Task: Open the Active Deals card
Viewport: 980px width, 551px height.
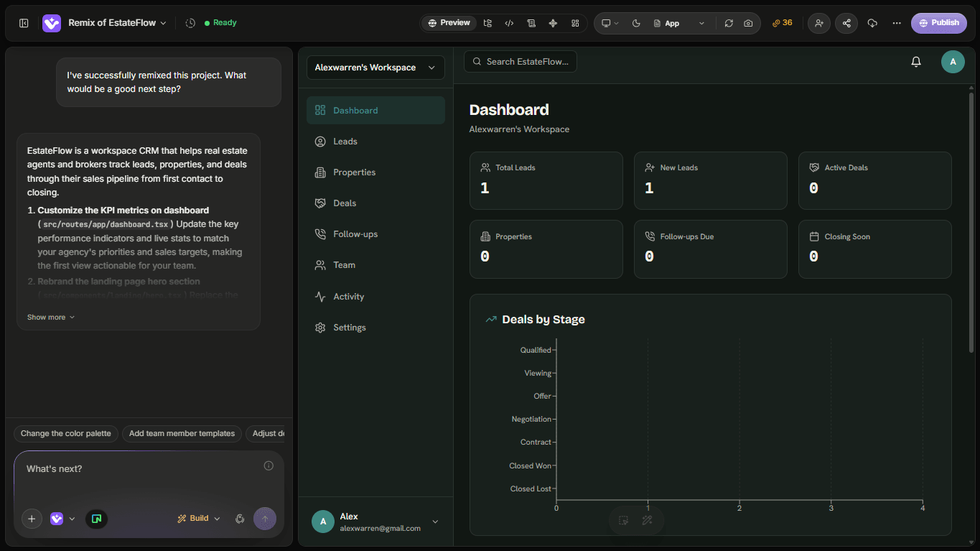Action: tap(875, 180)
